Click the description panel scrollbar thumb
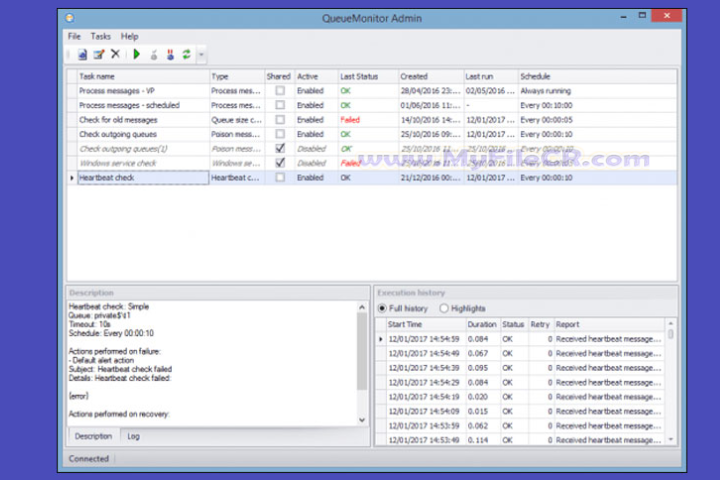 [x=362, y=351]
